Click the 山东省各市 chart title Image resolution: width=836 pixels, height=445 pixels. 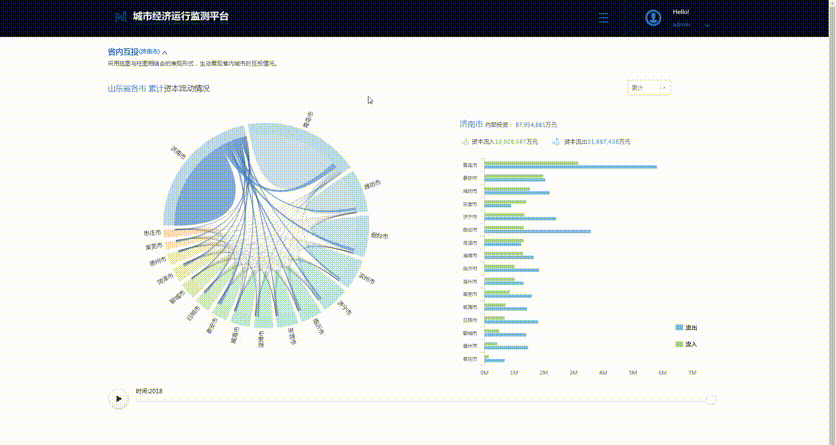(127, 88)
